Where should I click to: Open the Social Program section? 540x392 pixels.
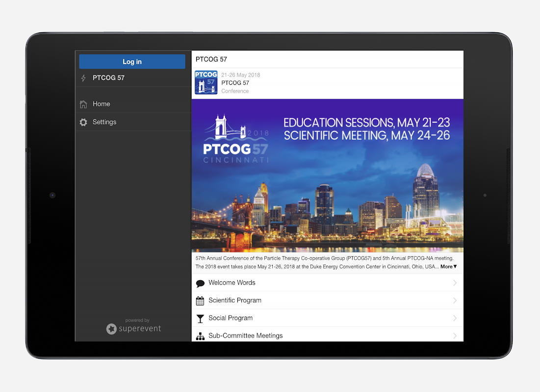click(x=328, y=318)
